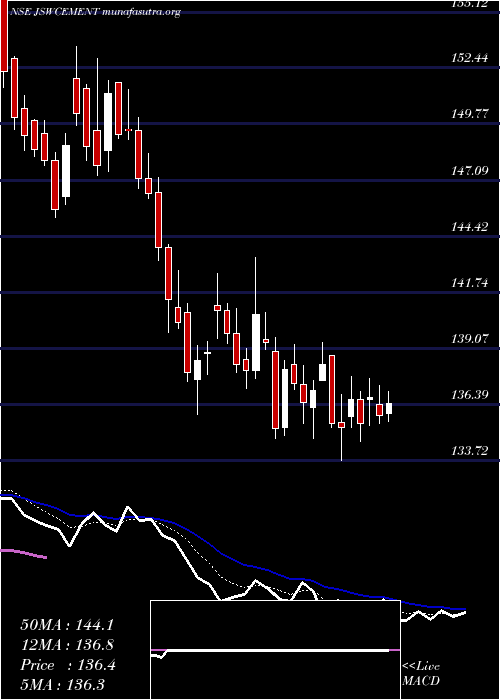Click the Price : 136.4 readout
500x700 pixels.
click(x=68, y=665)
